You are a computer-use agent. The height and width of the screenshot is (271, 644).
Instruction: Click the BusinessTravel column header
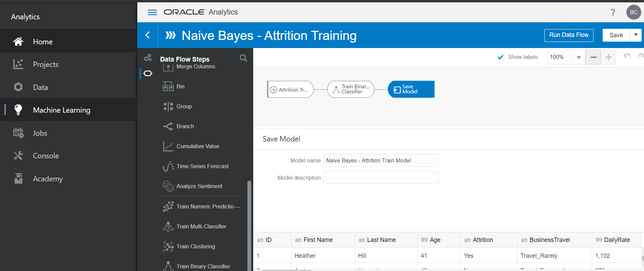(555, 240)
